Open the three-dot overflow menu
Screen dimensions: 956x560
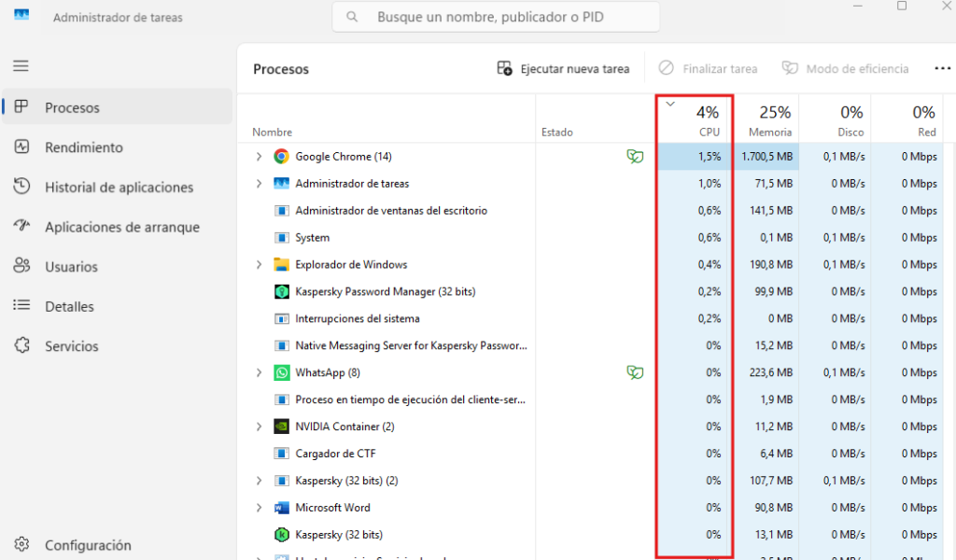coord(942,68)
